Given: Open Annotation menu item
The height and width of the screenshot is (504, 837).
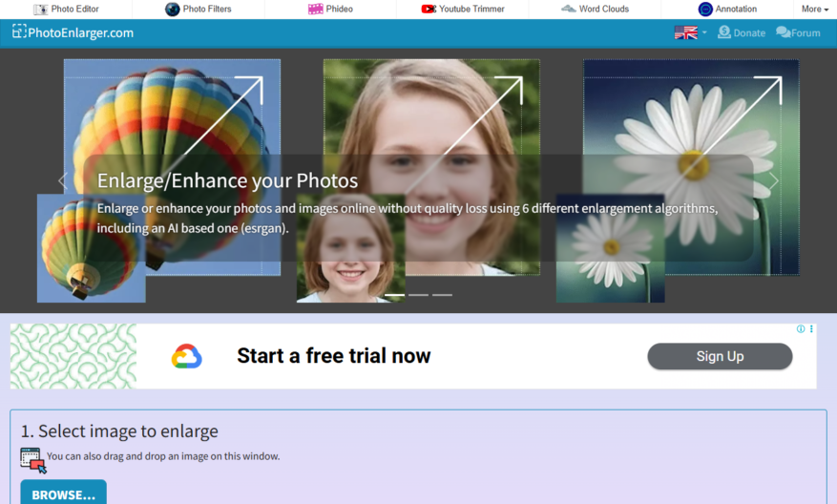Looking at the screenshot, I should 727,10.
